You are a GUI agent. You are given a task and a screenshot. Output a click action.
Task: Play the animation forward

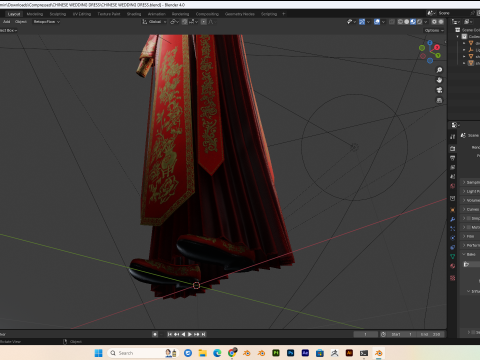pyautogui.click(x=190, y=334)
